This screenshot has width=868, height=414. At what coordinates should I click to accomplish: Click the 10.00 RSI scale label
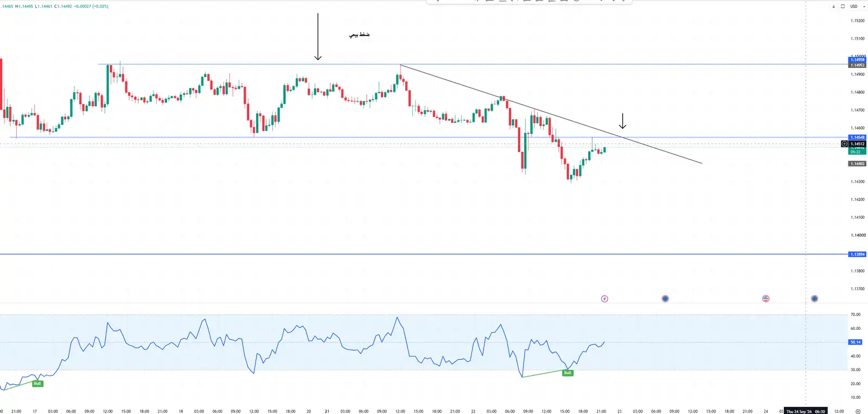pyautogui.click(x=856, y=397)
